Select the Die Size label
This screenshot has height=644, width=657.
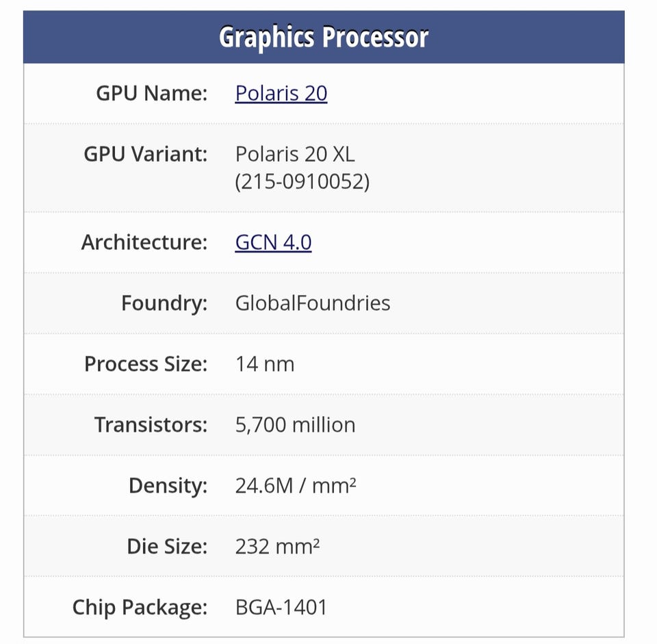[x=166, y=547]
